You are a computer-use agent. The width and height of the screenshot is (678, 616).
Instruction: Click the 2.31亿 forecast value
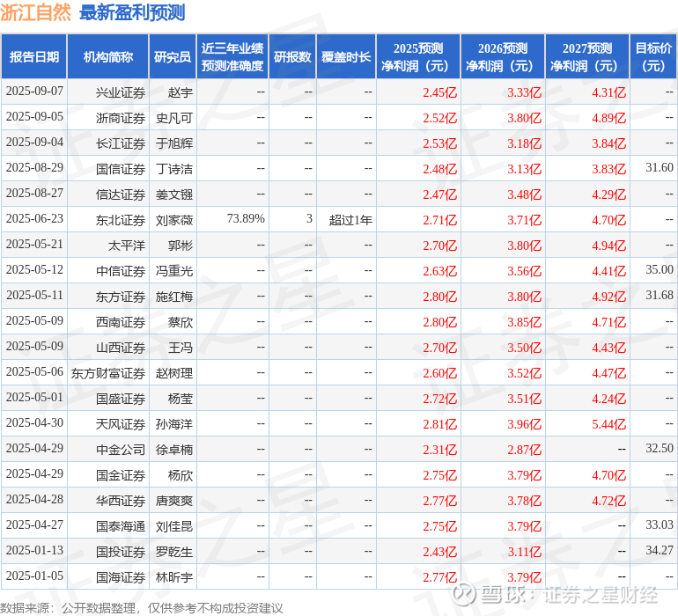(439, 450)
